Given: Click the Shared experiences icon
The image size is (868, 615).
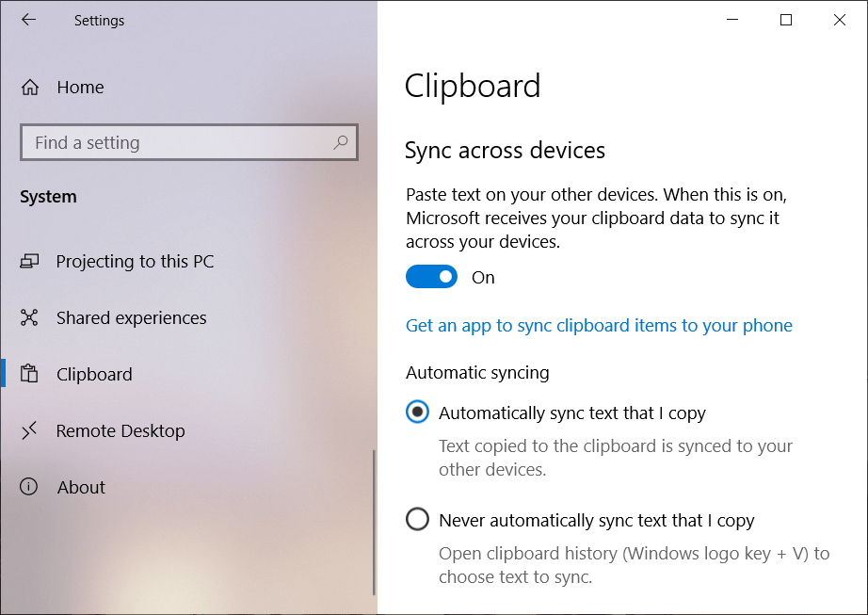Looking at the screenshot, I should pyautogui.click(x=30, y=317).
